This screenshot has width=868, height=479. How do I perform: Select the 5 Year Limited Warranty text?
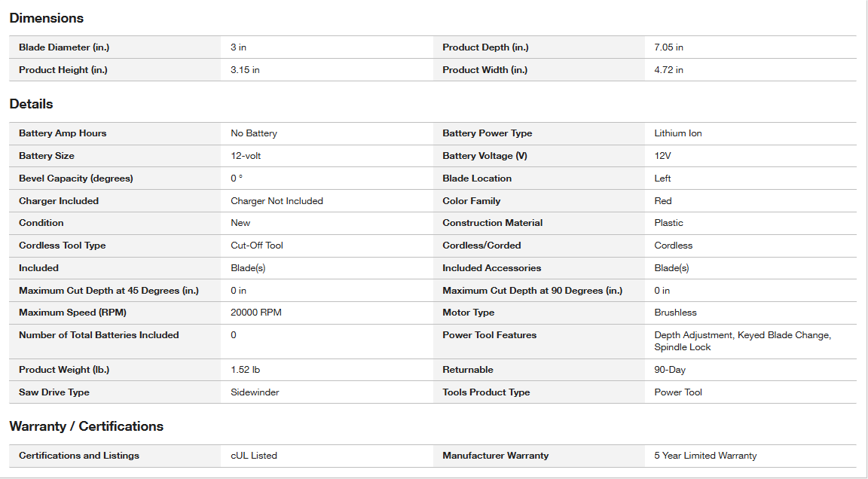coord(705,456)
